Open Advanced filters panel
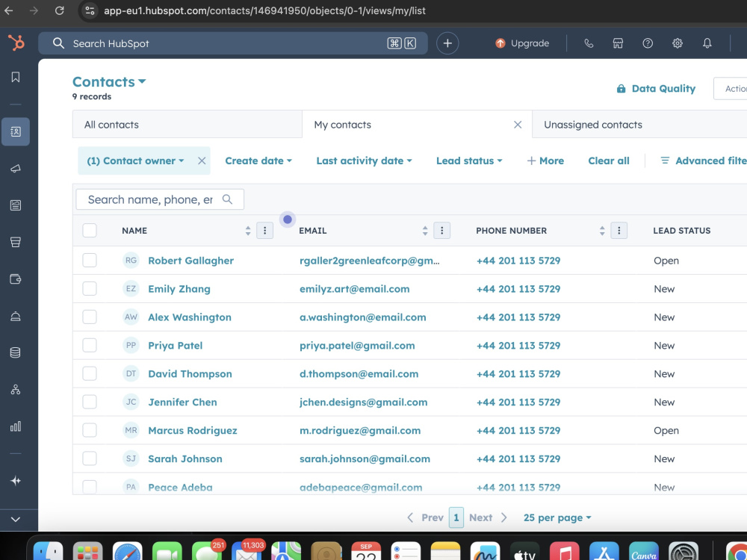The image size is (747, 560). [704, 161]
